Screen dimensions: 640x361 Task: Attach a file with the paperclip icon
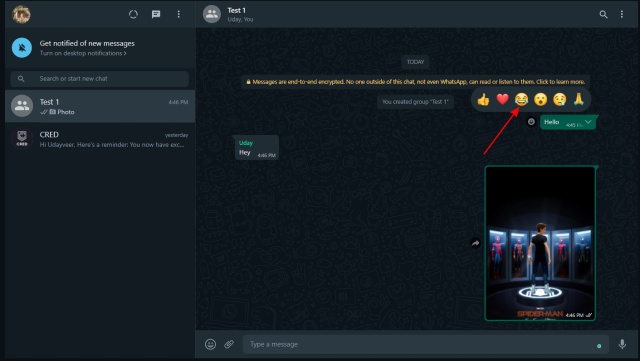pos(229,344)
